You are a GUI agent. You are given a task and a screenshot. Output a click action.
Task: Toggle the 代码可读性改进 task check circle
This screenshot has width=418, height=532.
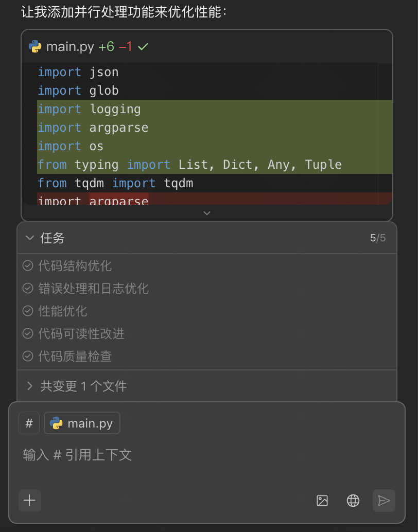click(x=28, y=333)
